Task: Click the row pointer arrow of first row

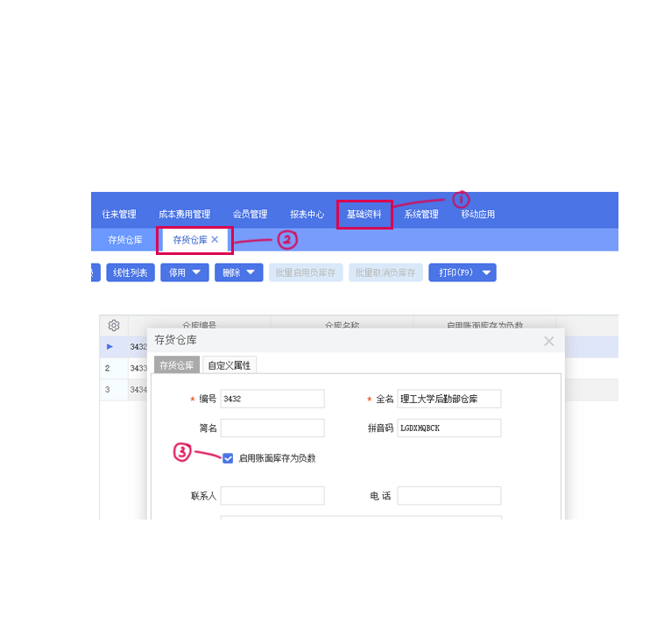Action: tap(109, 347)
